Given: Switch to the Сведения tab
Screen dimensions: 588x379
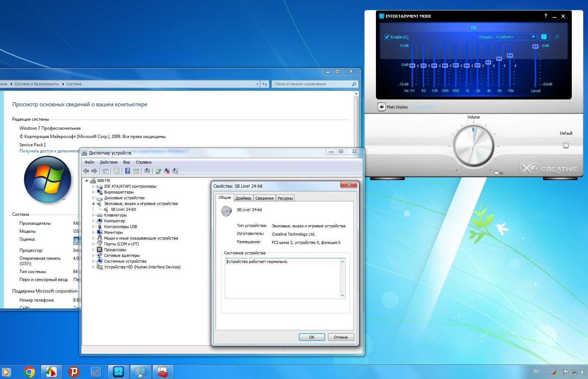Looking at the screenshot, I should (264, 198).
